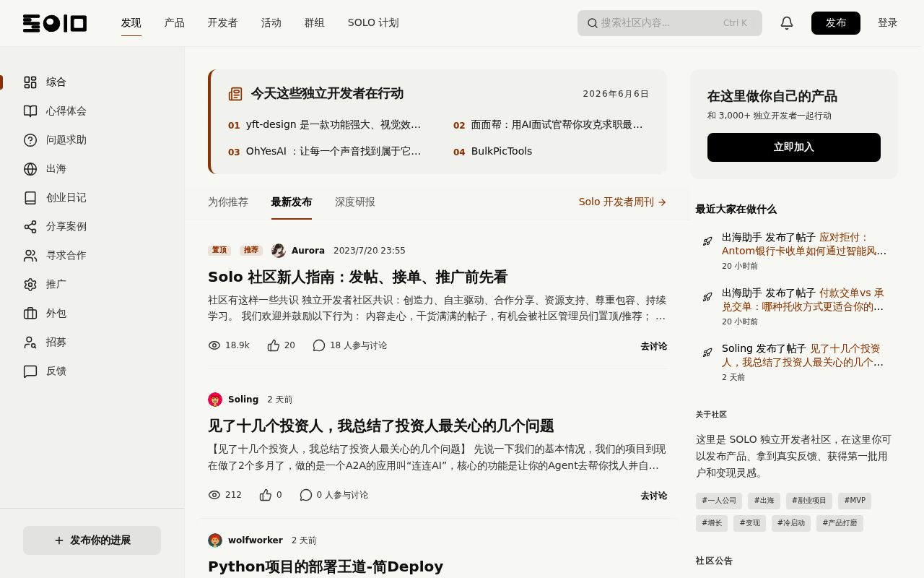The image size is (924, 578).
Task: Click the eye icon showing 212 views
Action: pos(214,495)
